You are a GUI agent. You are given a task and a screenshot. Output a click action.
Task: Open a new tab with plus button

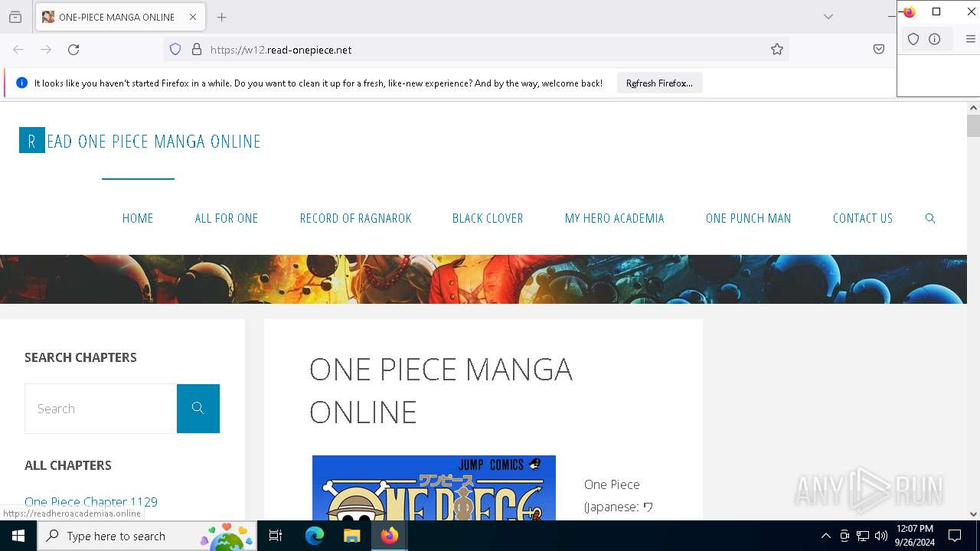tap(221, 17)
